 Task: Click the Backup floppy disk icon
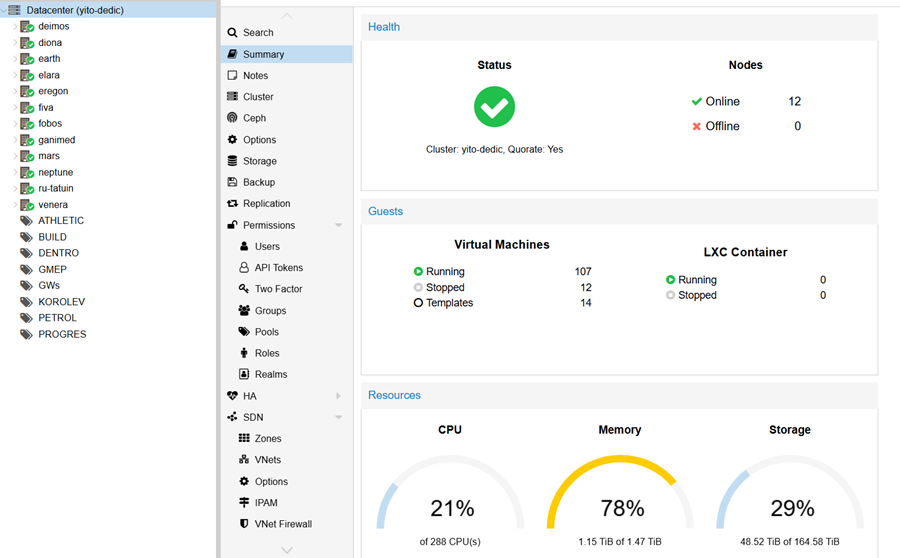click(x=233, y=182)
